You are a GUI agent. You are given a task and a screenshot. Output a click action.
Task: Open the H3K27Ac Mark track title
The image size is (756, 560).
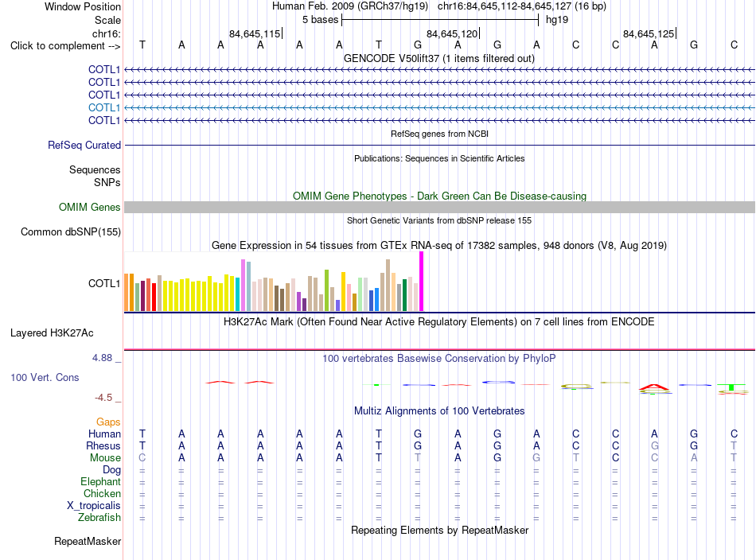click(x=439, y=321)
